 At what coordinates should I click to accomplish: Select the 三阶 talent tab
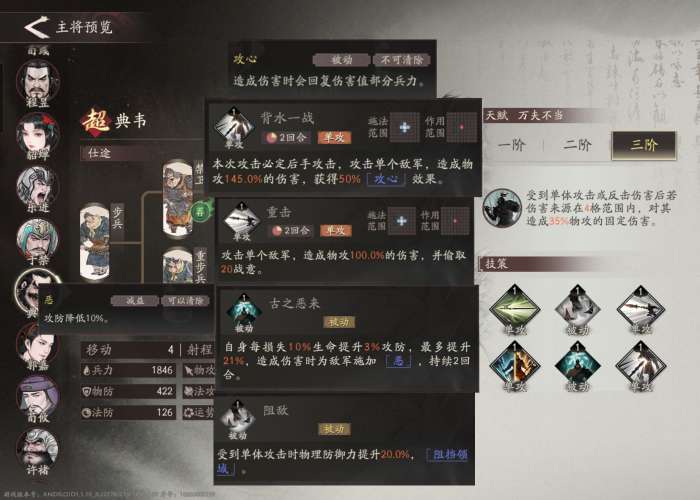coord(644,145)
